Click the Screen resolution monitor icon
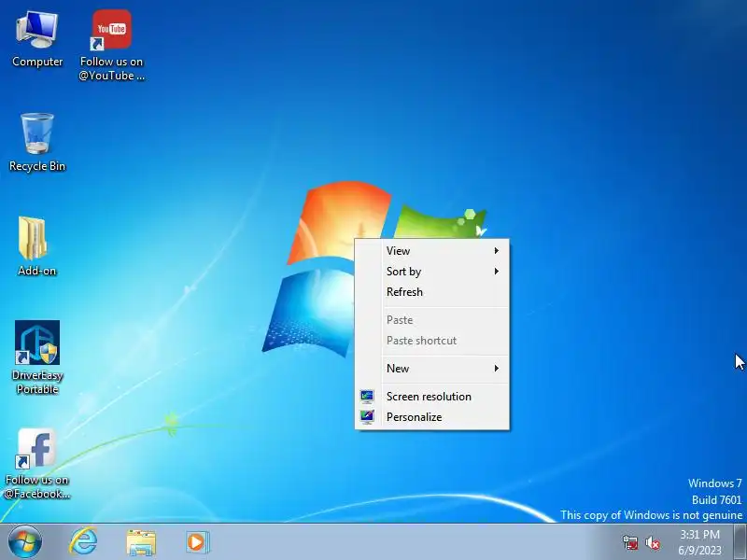The height and width of the screenshot is (560, 747). pyautogui.click(x=367, y=396)
